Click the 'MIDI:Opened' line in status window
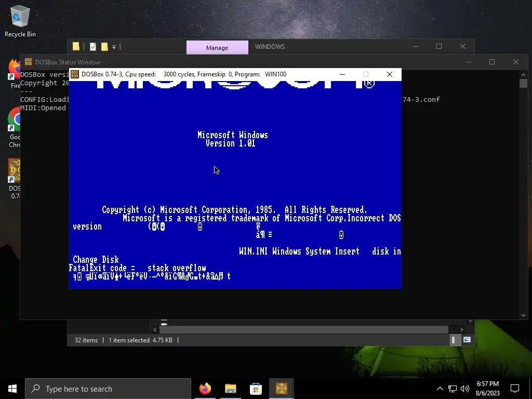The width and height of the screenshot is (532, 399). tap(43, 108)
